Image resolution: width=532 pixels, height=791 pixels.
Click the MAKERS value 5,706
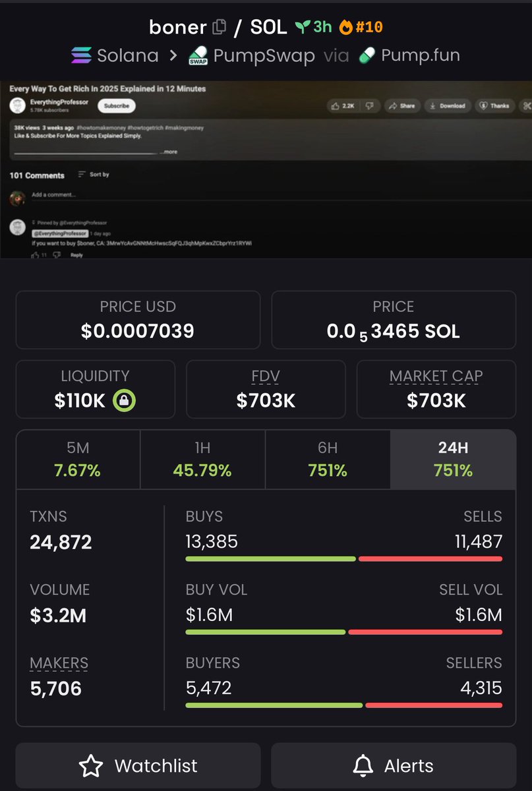pyautogui.click(x=56, y=689)
